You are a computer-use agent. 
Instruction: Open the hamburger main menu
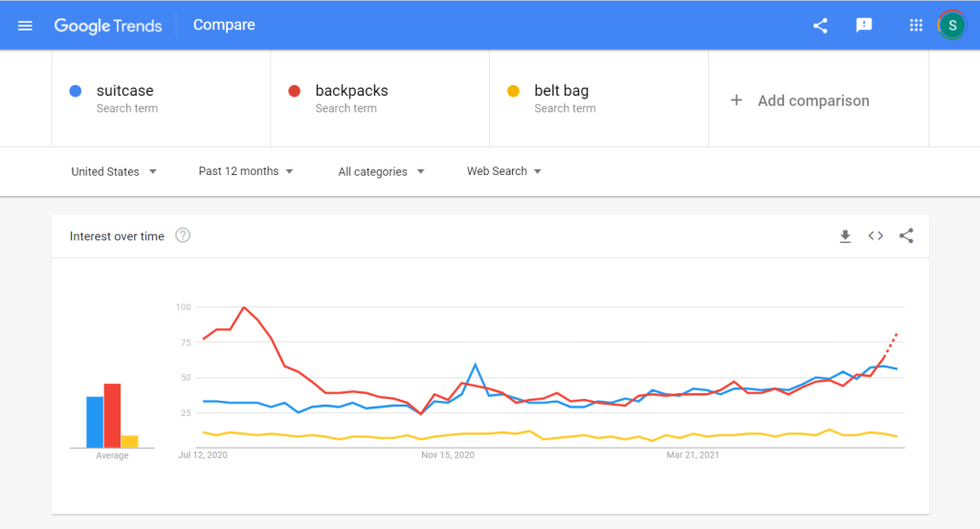pyautogui.click(x=25, y=26)
